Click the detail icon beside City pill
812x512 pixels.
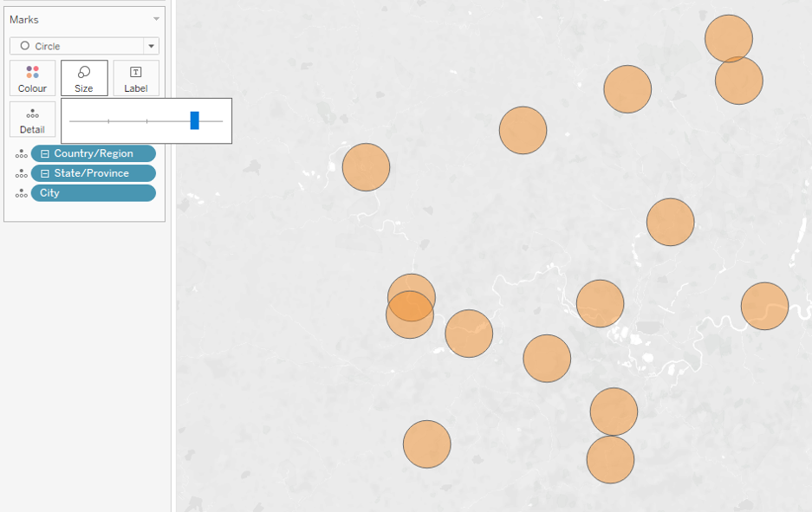point(21,194)
